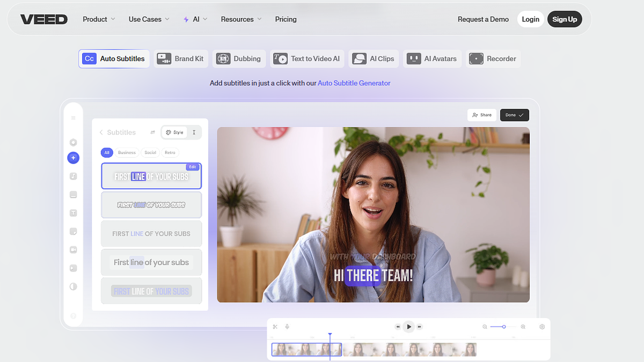Switch to the AI Avatars tab
The width and height of the screenshot is (644, 362).
tap(432, 58)
